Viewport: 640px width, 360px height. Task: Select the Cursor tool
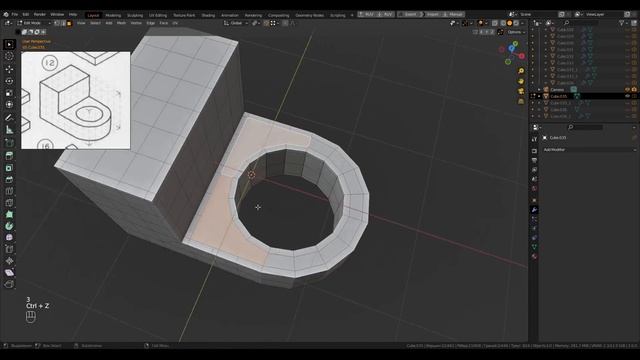point(9,56)
